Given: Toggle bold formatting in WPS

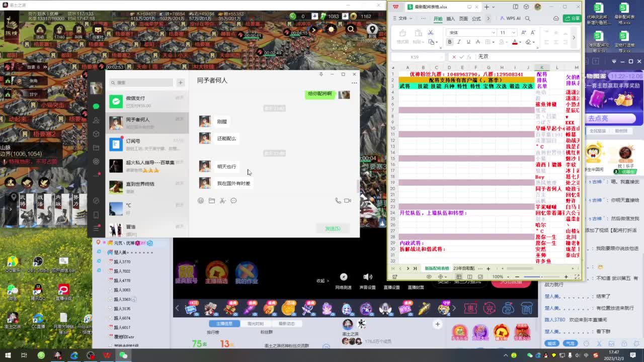Looking at the screenshot, I should coord(450,42).
